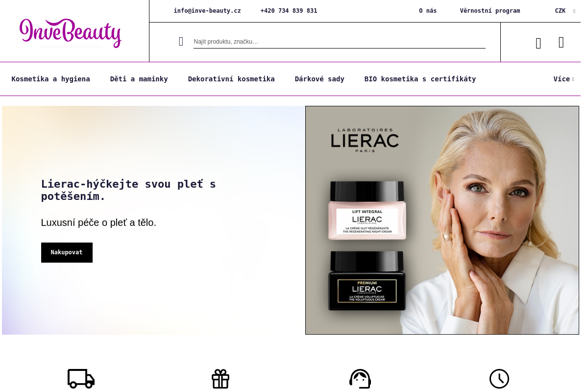Click the clock icon
This screenshot has height=392, width=588.
click(499, 379)
